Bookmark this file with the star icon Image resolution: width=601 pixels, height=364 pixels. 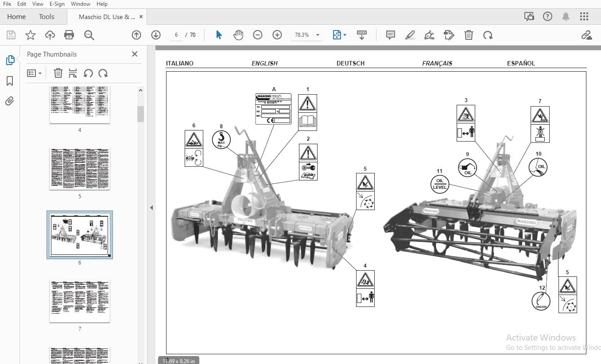click(31, 35)
